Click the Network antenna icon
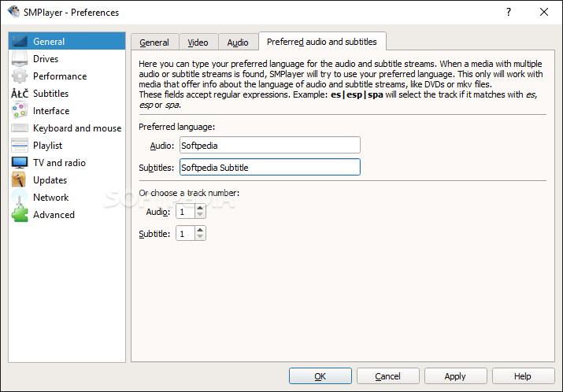This screenshot has width=563, height=392. 20,197
